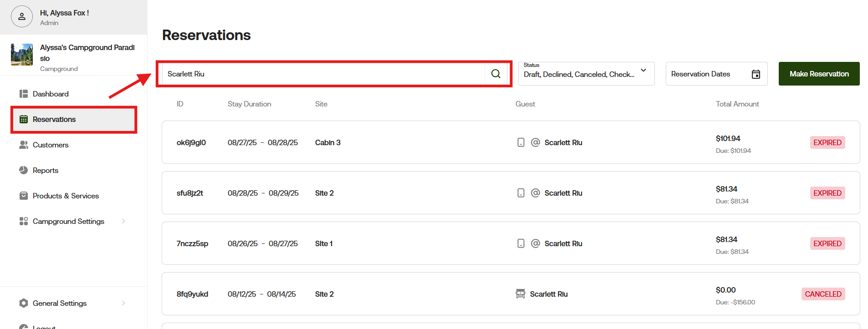Click EXPIRED badge in sfu8jz2t row
Image resolution: width=868 pixels, height=329 pixels.
pos(827,193)
